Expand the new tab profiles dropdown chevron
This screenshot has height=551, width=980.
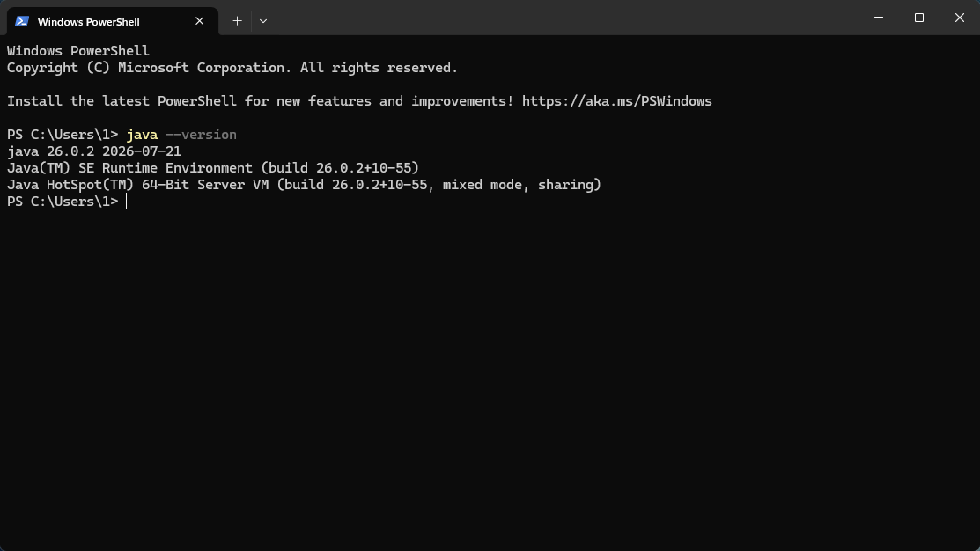coord(263,21)
